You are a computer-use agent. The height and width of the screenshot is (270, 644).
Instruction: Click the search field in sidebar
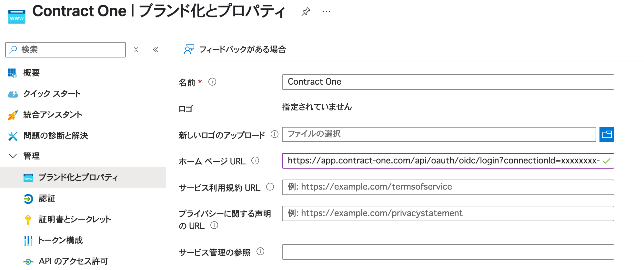(65, 50)
